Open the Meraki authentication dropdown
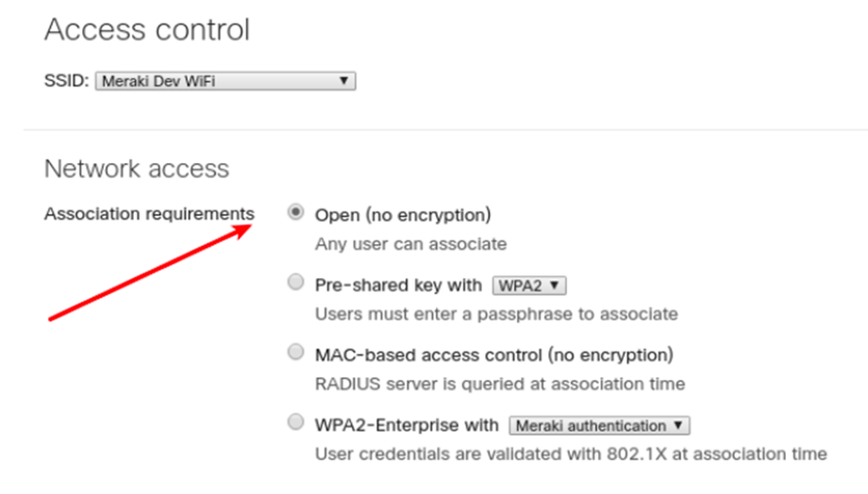Screen dimensions: 868x494 [x=599, y=425]
